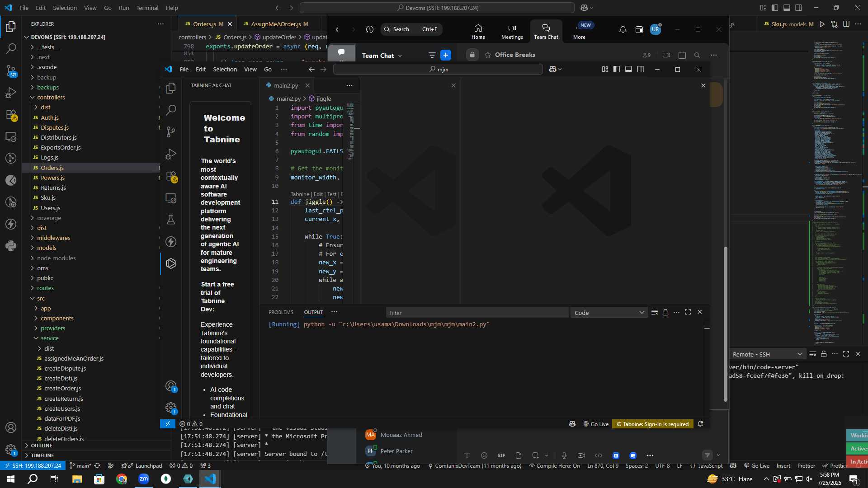
Task: Open Run menu in back VS Code
Action: coord(124,8)
